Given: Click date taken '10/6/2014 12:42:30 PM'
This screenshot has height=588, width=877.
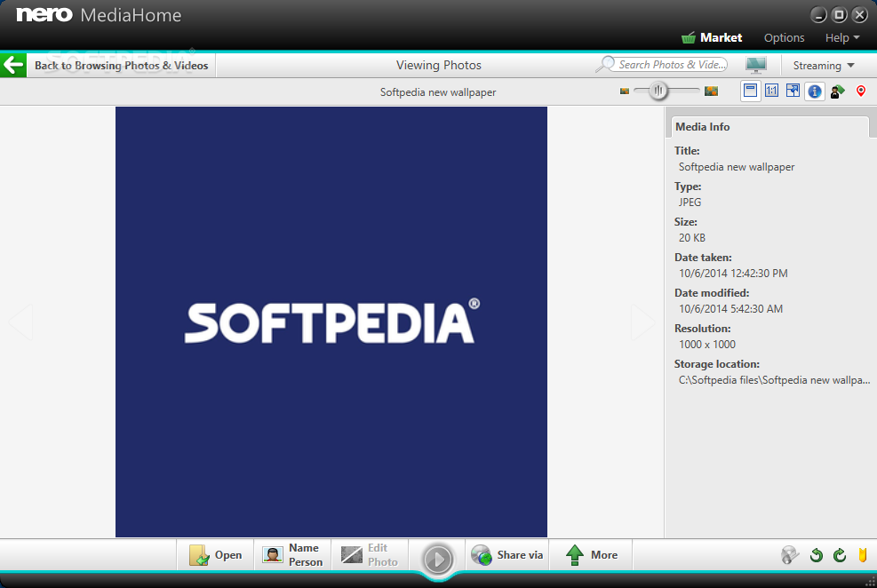Looking at the screenshot, I should (x=733, y=274).
